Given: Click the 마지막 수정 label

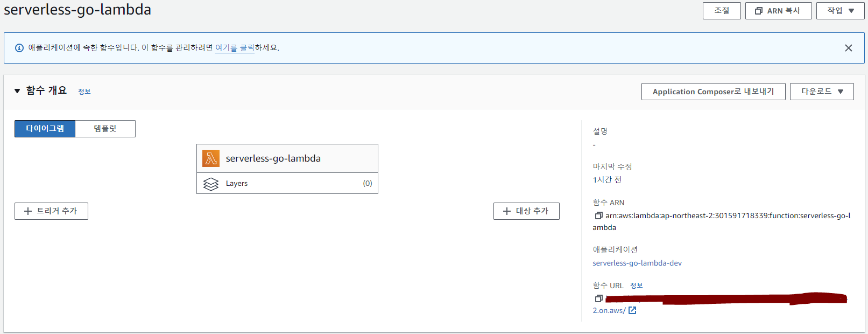Looking at the screenshot, I should point(612,167).
